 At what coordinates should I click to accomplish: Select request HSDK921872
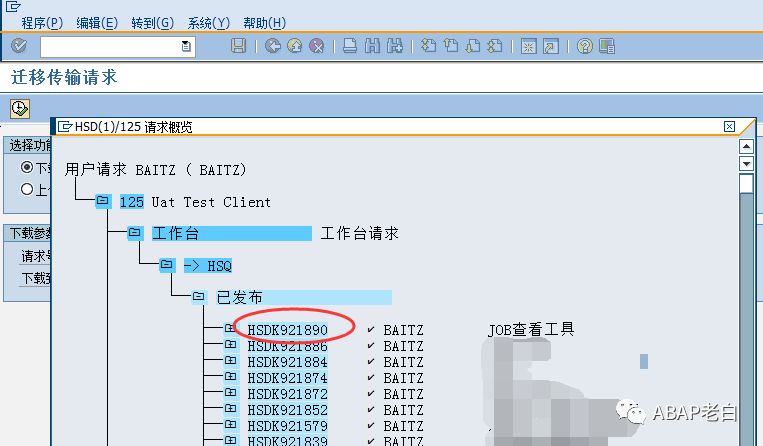[x=288, y=394]
